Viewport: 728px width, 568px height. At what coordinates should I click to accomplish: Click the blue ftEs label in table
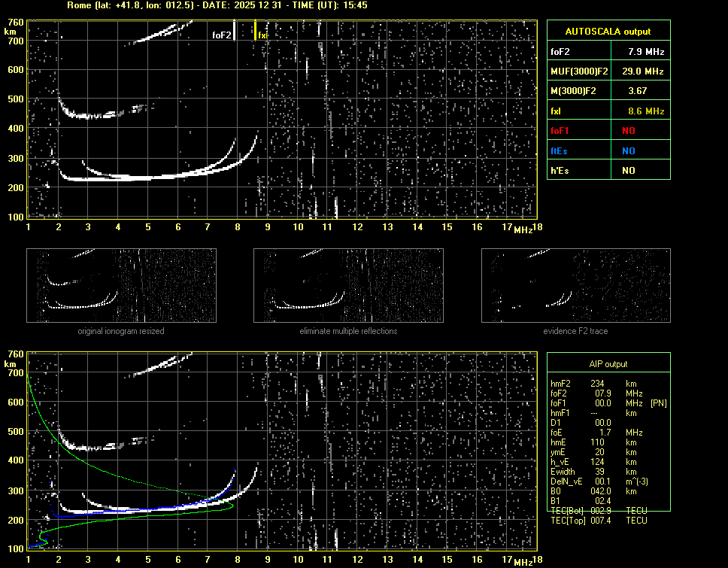pyautogui.click(x=560, y=150)
